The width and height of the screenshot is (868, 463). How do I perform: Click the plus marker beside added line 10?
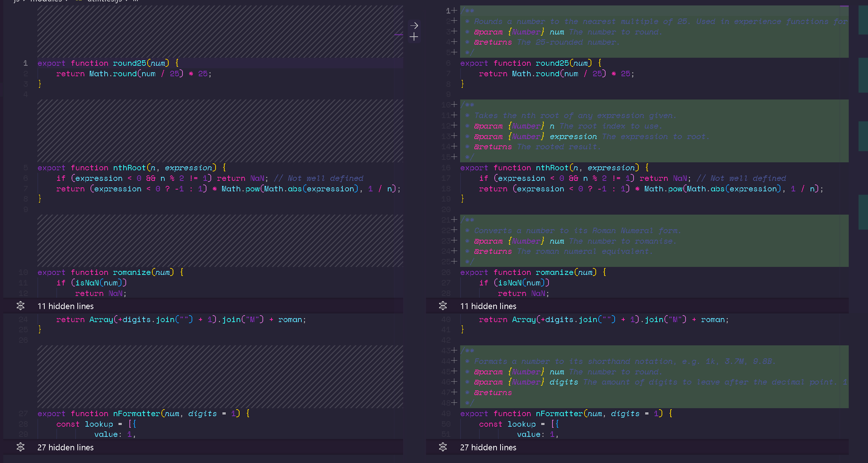(454, 105)
